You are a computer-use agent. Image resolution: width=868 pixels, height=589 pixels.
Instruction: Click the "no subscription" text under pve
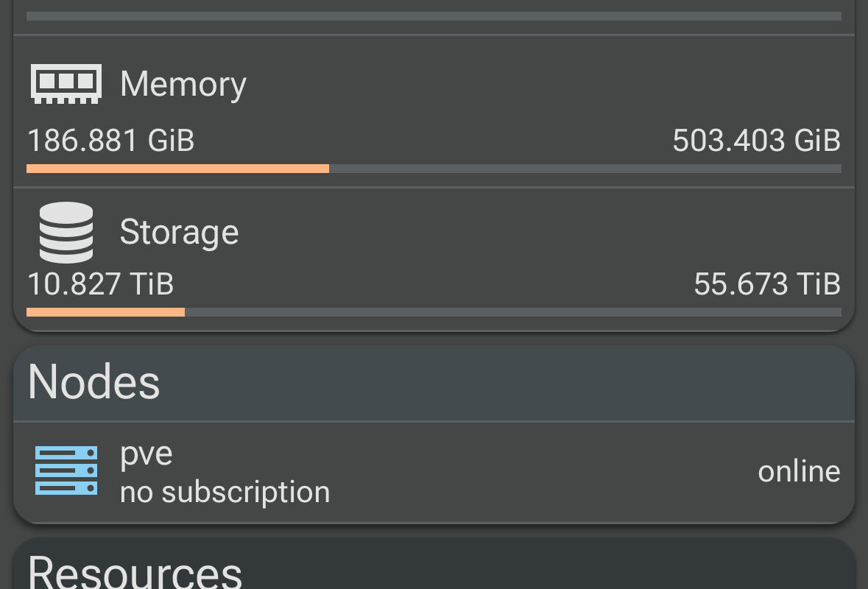[225, 492]
